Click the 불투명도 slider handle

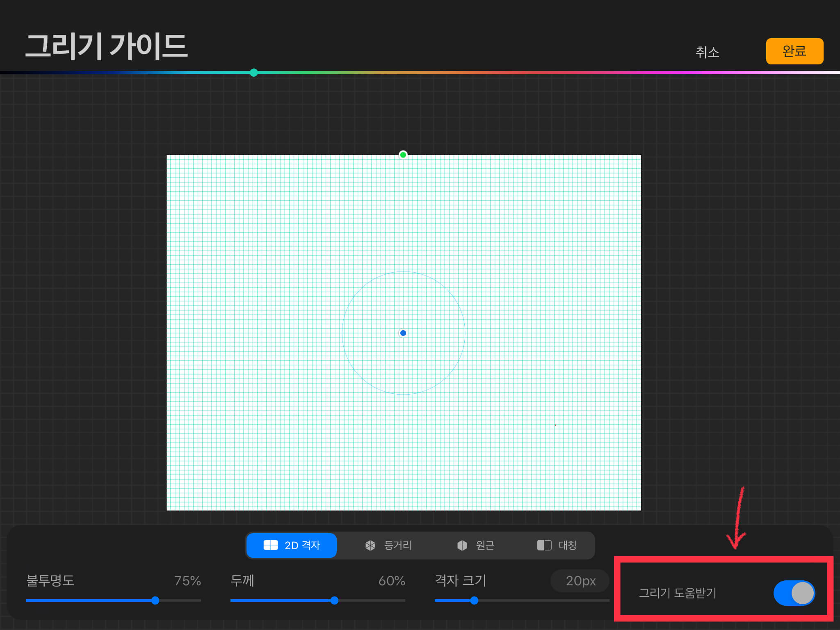[x=155, y=600]
